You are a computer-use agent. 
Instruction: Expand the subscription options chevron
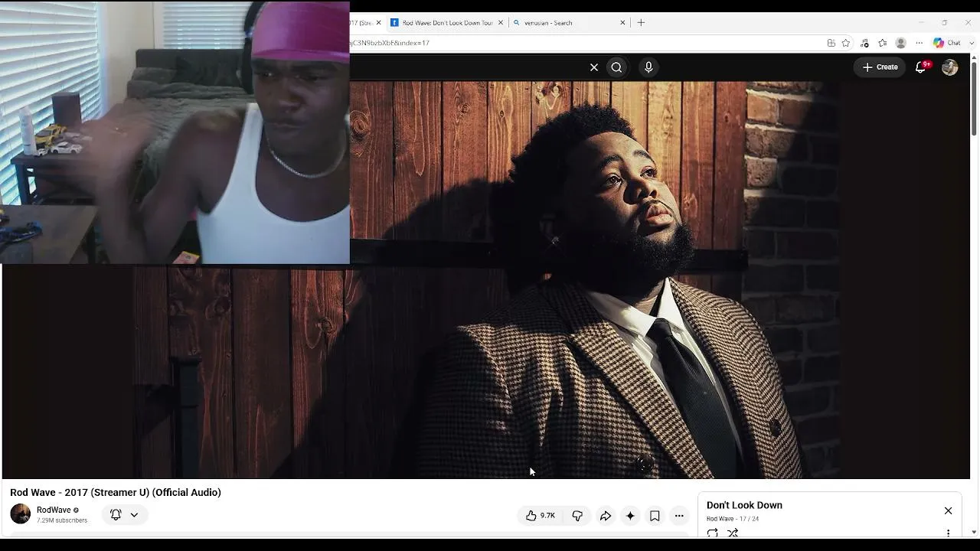(134, 515)
